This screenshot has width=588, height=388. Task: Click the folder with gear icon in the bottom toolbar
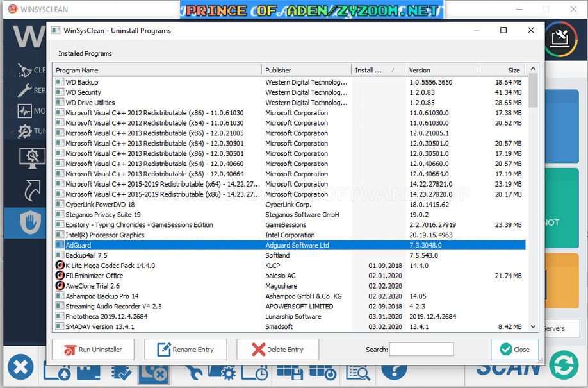click(222, 372)
